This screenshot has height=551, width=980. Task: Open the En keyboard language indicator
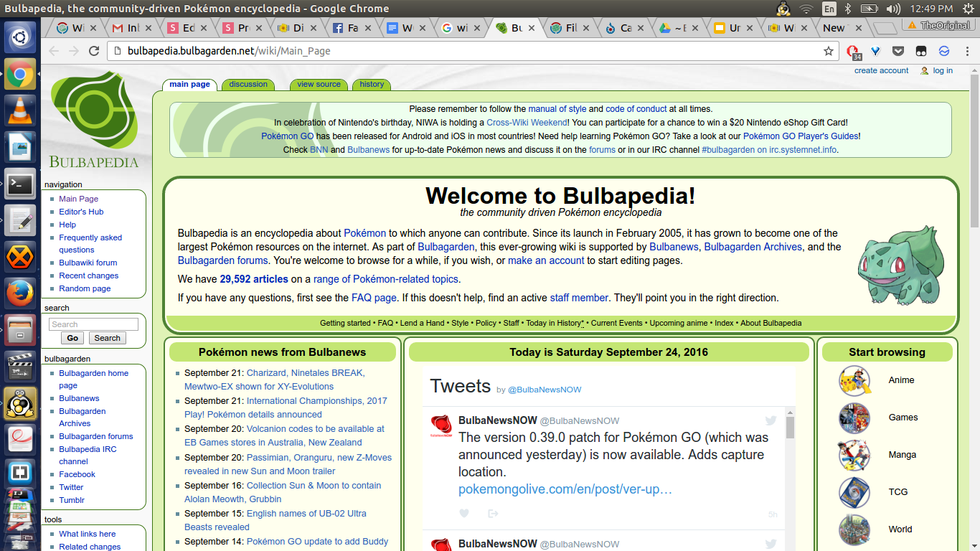pyautogui.click(x=829, y=9)
